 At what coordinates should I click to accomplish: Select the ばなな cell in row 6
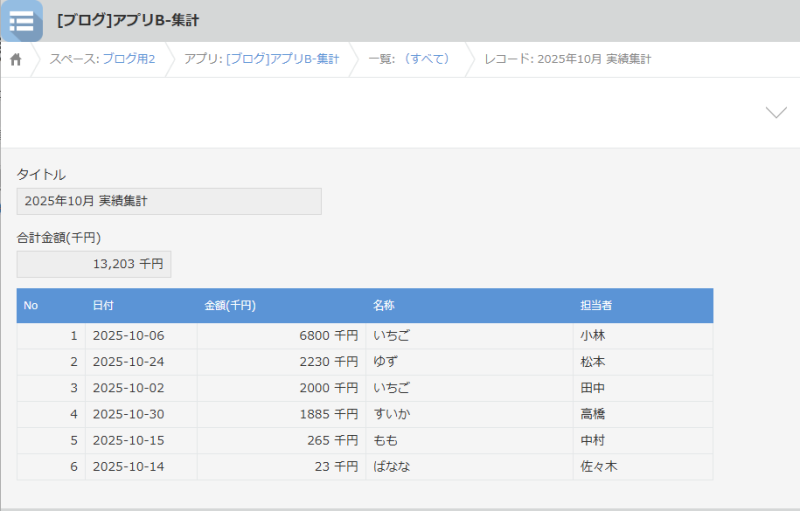[391, 466]
